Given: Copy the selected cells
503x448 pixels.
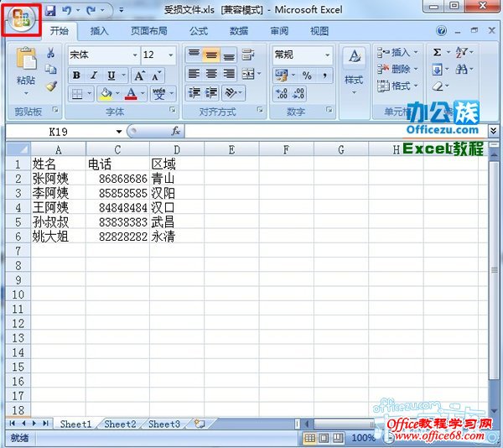Looking at the screenshot, I should tap(50, 70).
